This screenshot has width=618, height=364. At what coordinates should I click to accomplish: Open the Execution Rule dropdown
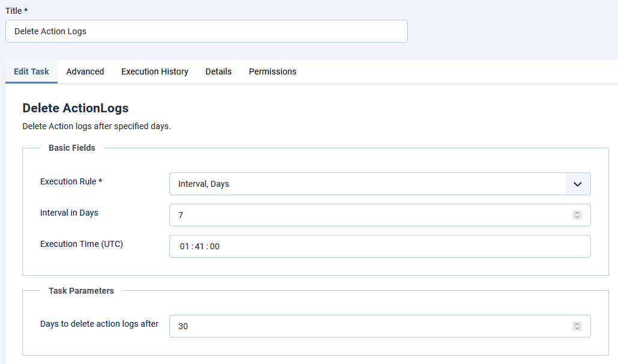380,184
